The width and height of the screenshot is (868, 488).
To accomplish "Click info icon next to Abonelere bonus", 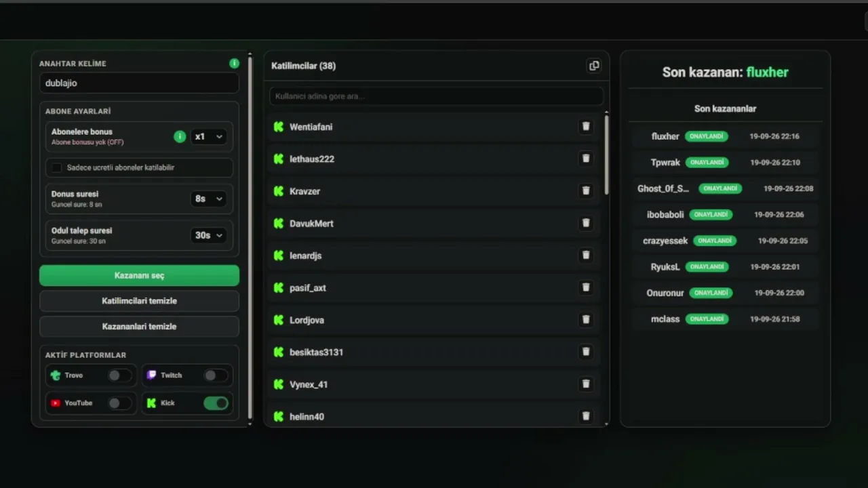I will pos(180,136).
